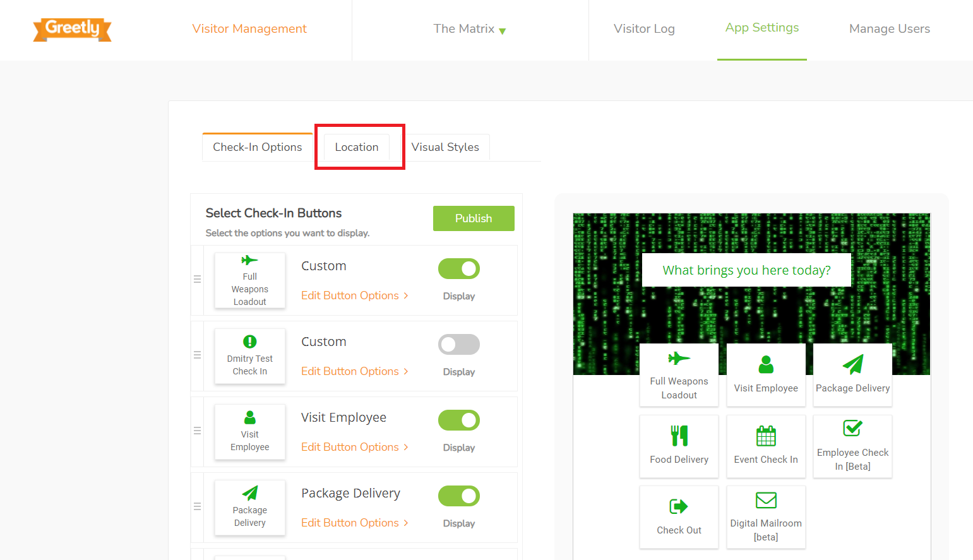Click the Select Check-In Buttons heading
The width and height of the screenshot is (973, 560).
(x=273, y=213)
